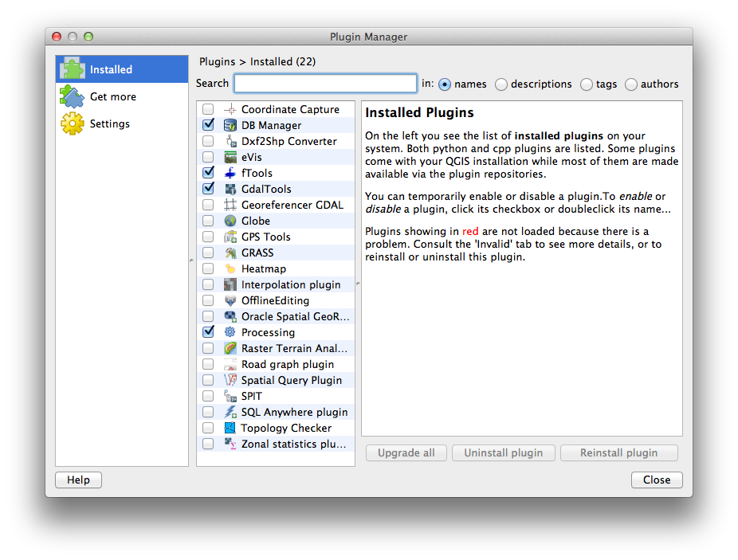The image size is (738, 560).
Task: Click the Topology Checker icon
Action: tap(230, 428)
